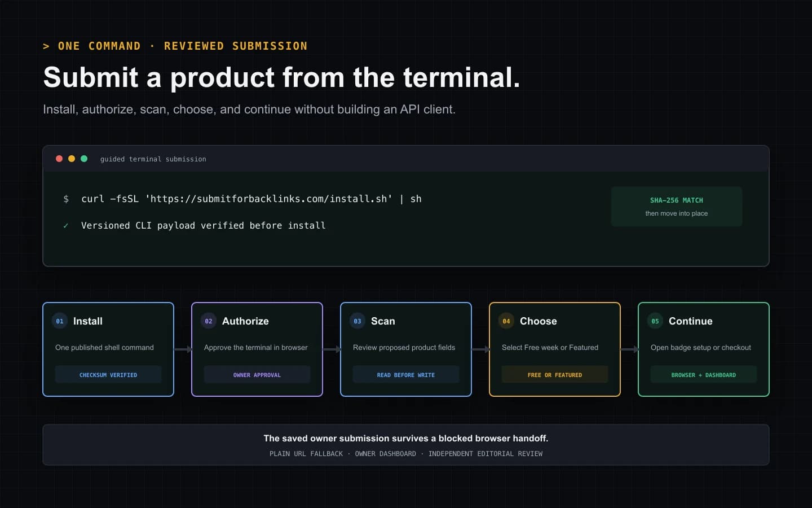Click the green checkmark before Versioned CLI payload
This screenshot has width=812, height=508.
click(66, 226)
